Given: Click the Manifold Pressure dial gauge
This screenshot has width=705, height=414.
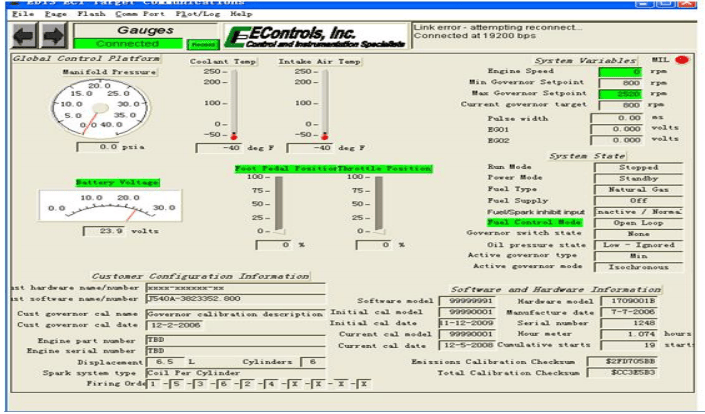Looking at the screenshot, I should pos(100,108).
